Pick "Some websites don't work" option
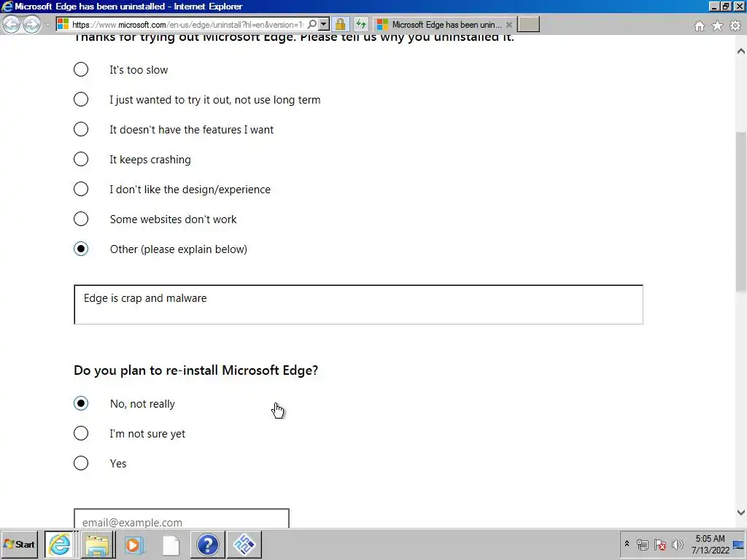This screenshot has width=747, height=560. point(81,219)
